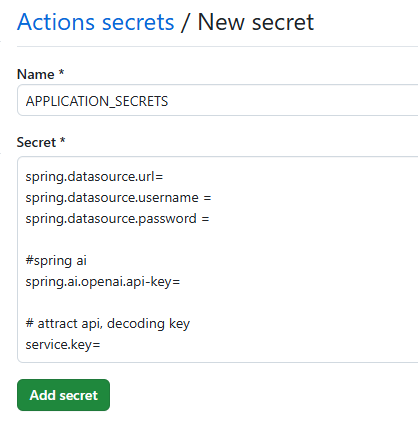Click the spring.datasource.url= line in Secret box
Image resolution: width=418 pixels, height=435 pixels.
pos(94,177)
